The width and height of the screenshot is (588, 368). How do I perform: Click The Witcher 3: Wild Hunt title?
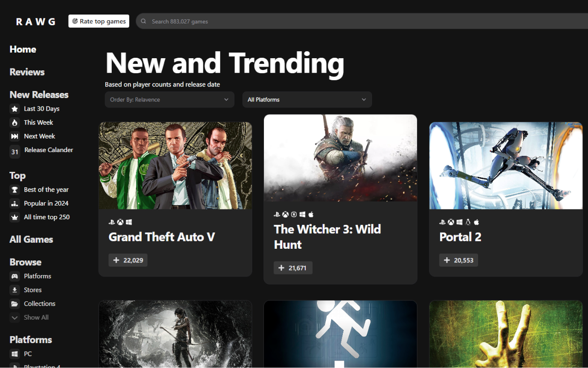pos(327,237)
